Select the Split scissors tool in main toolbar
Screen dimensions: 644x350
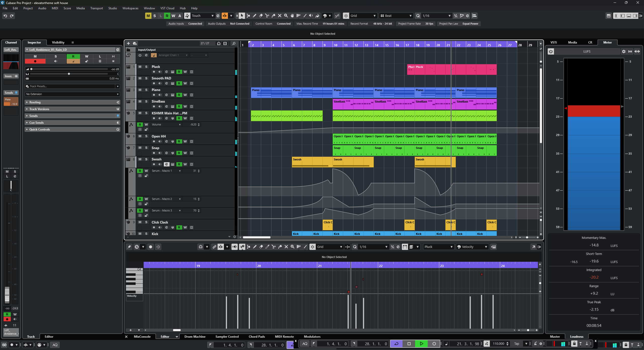point(267,16)
